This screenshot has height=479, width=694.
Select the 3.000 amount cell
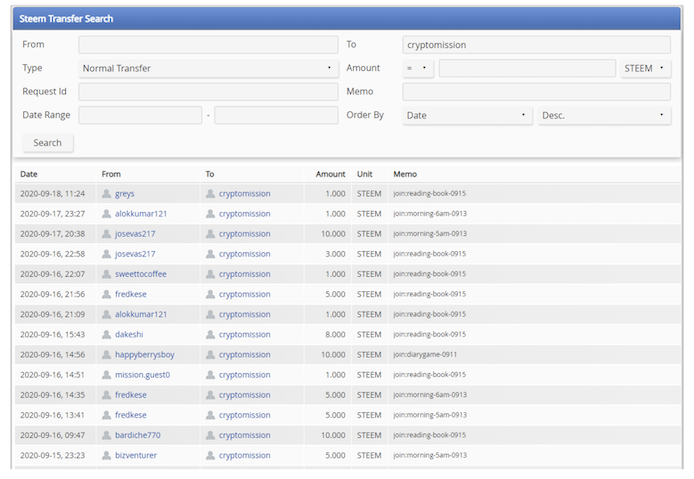coord(335,254)
